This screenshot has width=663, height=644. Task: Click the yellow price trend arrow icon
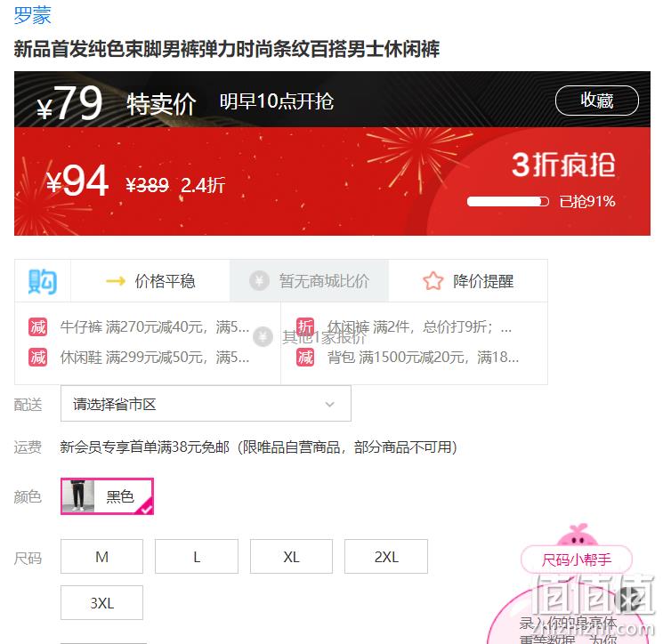[x=116, y=281]
